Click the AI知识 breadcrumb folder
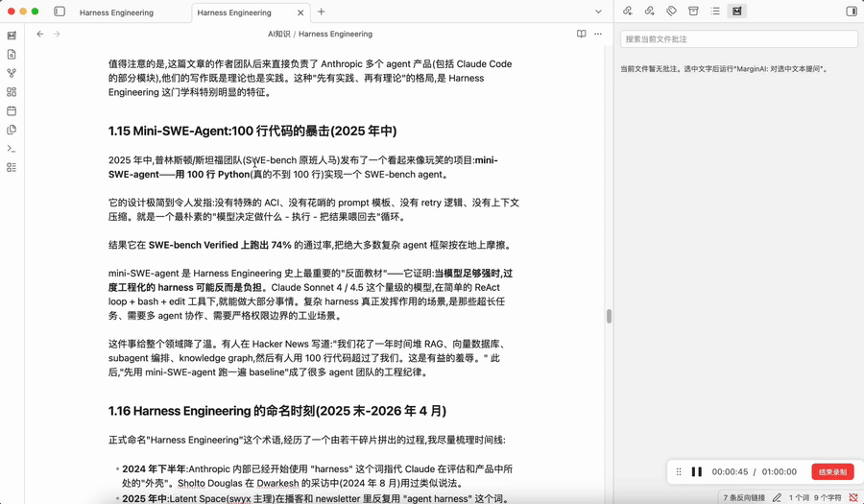This screenshot has height=504, width=864. [x=278, y=35]
